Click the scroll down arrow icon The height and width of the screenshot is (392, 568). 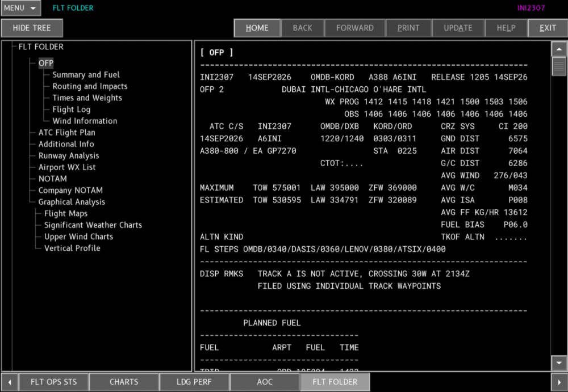[x=559, y=363]
